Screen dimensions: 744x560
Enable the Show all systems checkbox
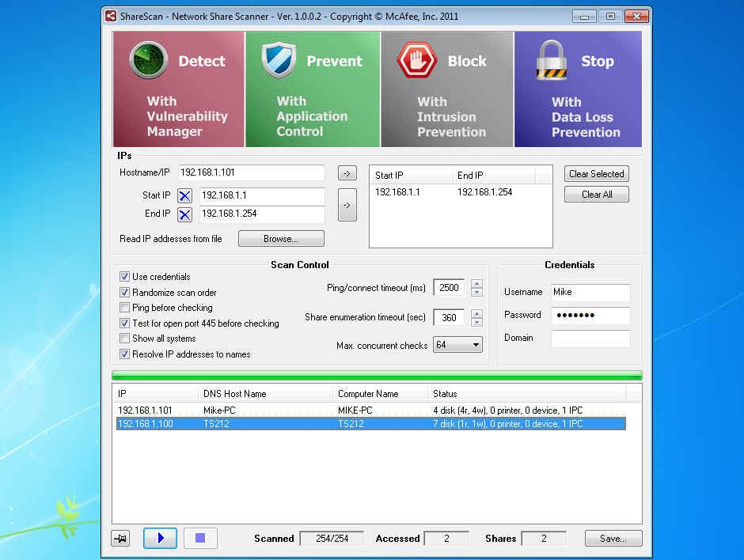[124, 339]
